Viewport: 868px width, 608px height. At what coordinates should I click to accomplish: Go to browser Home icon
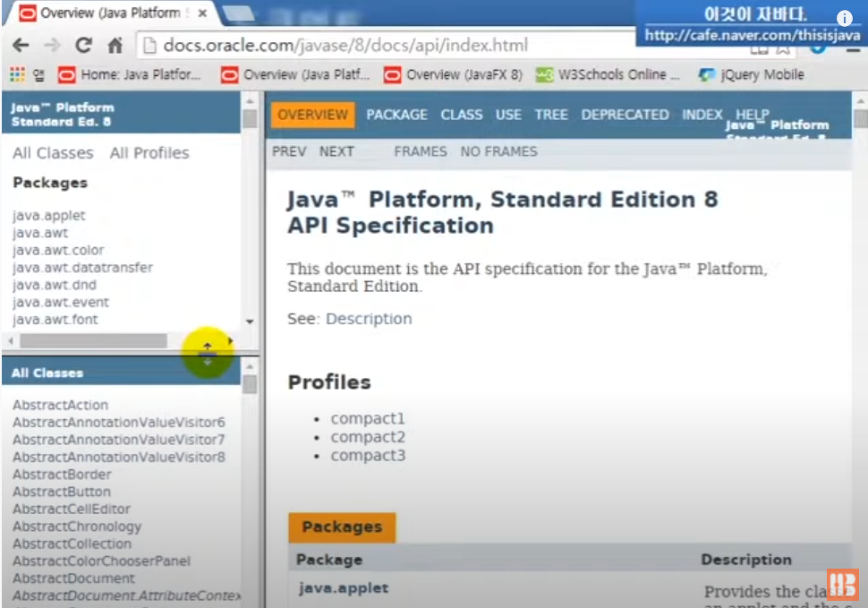(115, 45)
